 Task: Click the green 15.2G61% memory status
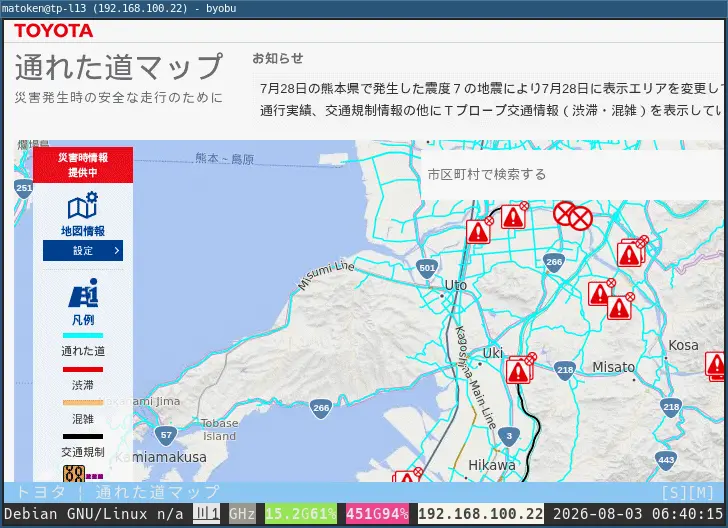pyautogui.click(x=301, y=514)
